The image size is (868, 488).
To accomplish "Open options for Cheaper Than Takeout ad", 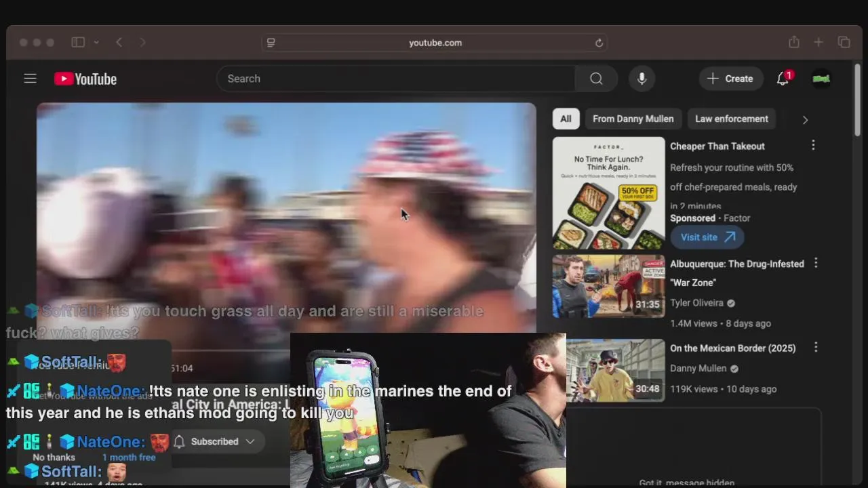I will click(x=813, y=145).
